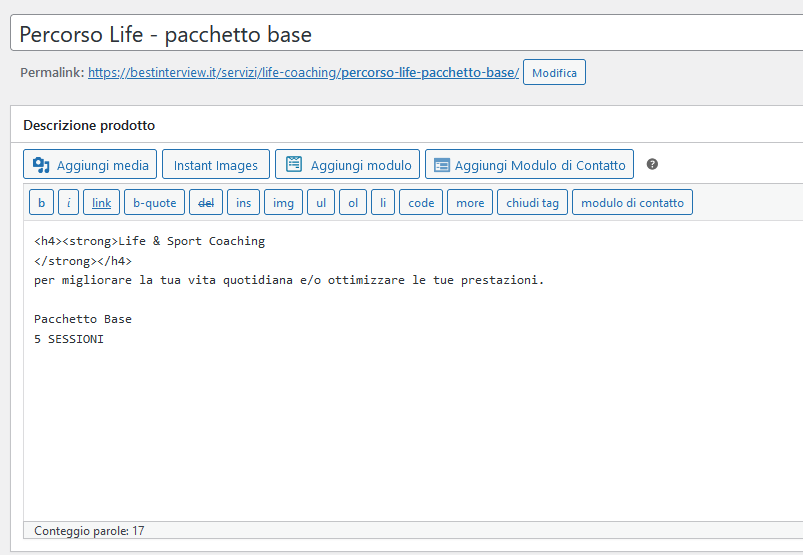Insert an image using img quicktag
803x555 pixels.
[x=283, y=203]
